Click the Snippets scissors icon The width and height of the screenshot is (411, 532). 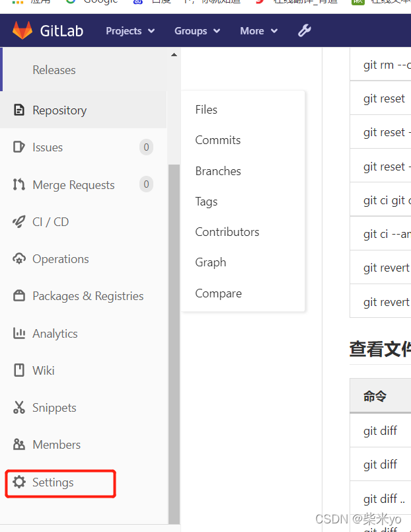click(x=19, y=407)
